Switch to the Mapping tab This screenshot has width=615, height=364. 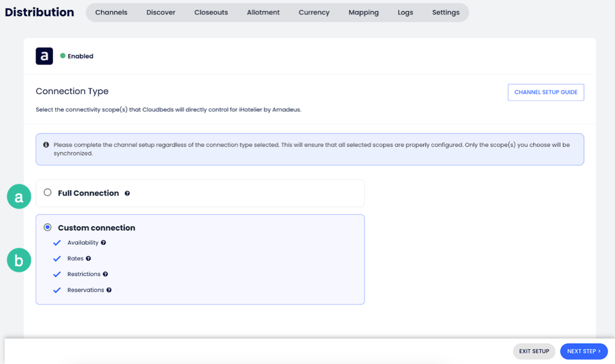click(x=363, y=12)
